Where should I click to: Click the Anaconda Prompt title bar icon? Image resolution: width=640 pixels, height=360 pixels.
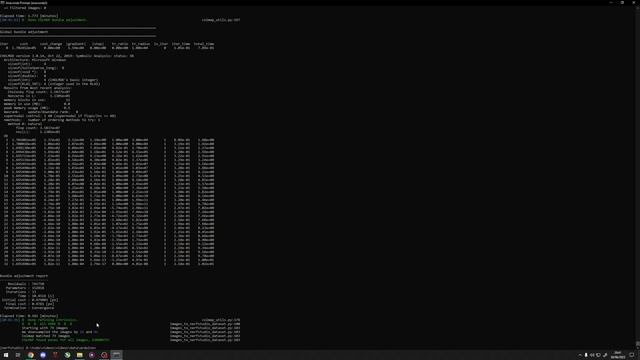pyautogui.click(x=2, y=2)
